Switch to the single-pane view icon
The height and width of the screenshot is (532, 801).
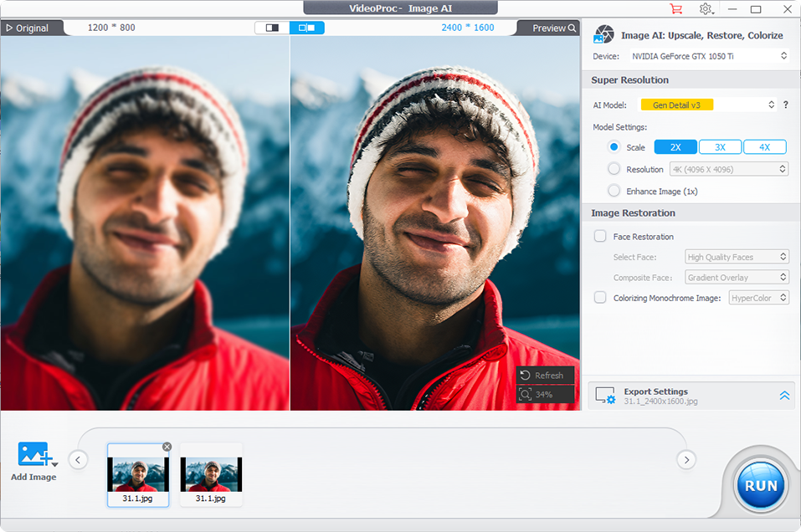pyautogui.click(x=272, y=28)
